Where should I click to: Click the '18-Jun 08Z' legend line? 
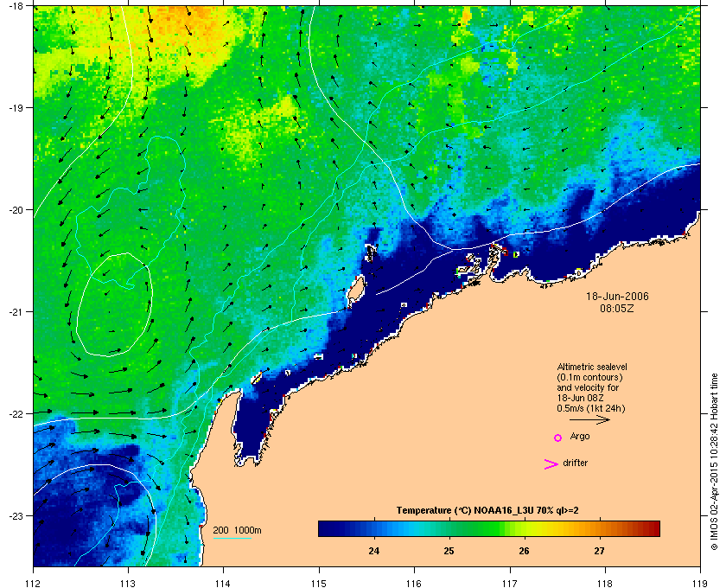(x=580, y=399)
